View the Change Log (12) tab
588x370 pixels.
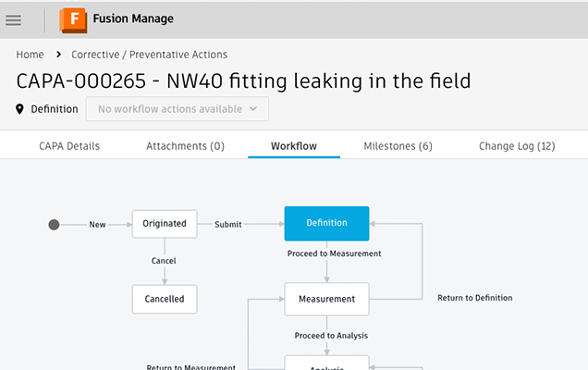tap(516, 146)
